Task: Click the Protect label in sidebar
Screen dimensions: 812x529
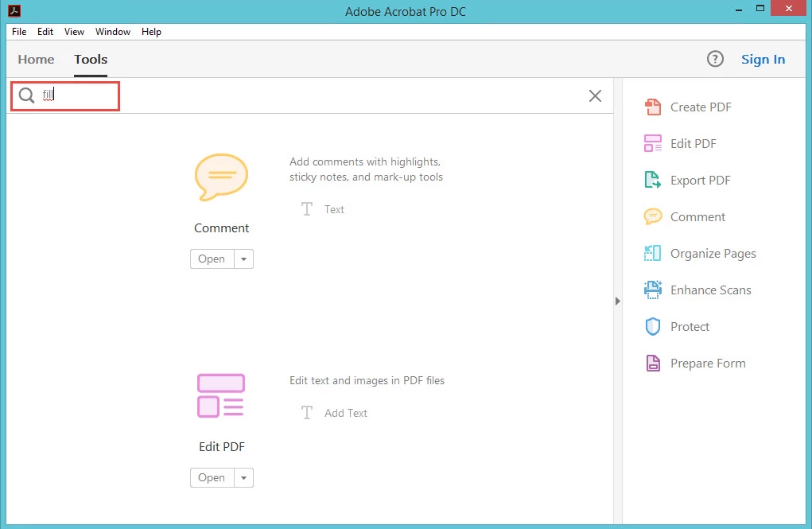Action: pos(690,326)
